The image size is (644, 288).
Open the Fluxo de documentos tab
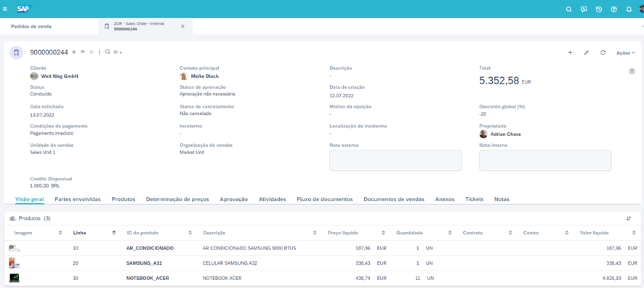coord(325,199)
